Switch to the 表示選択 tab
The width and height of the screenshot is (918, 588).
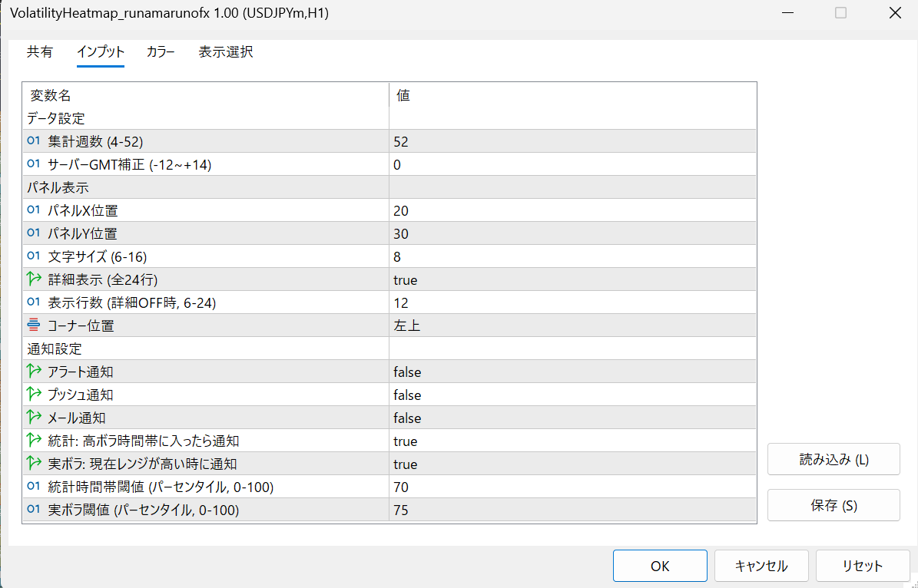(x=226, y=52)
